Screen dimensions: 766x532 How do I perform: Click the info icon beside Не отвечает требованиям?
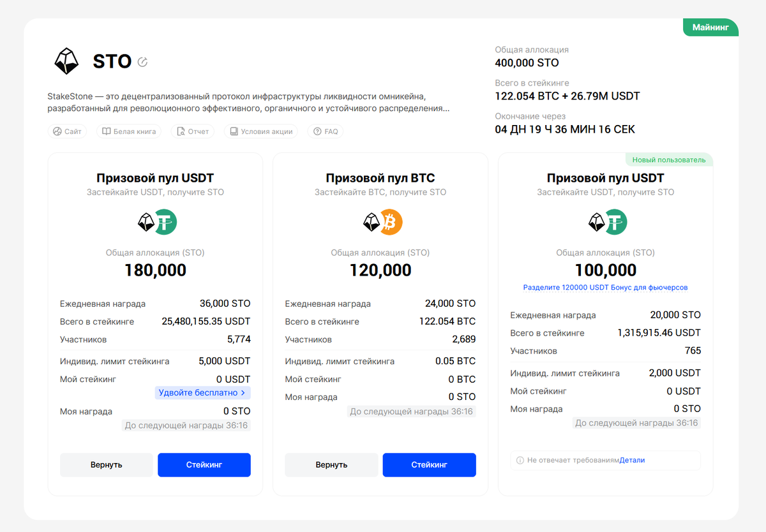520,460
